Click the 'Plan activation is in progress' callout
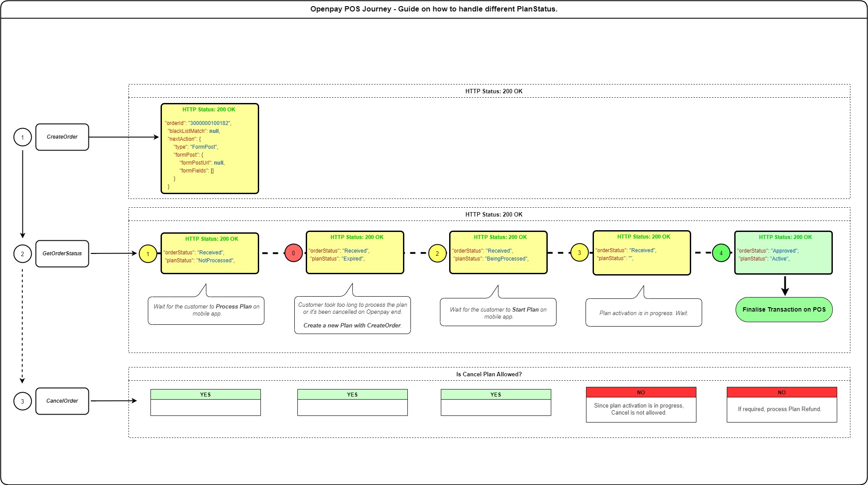868x485 pixels. 643,313
